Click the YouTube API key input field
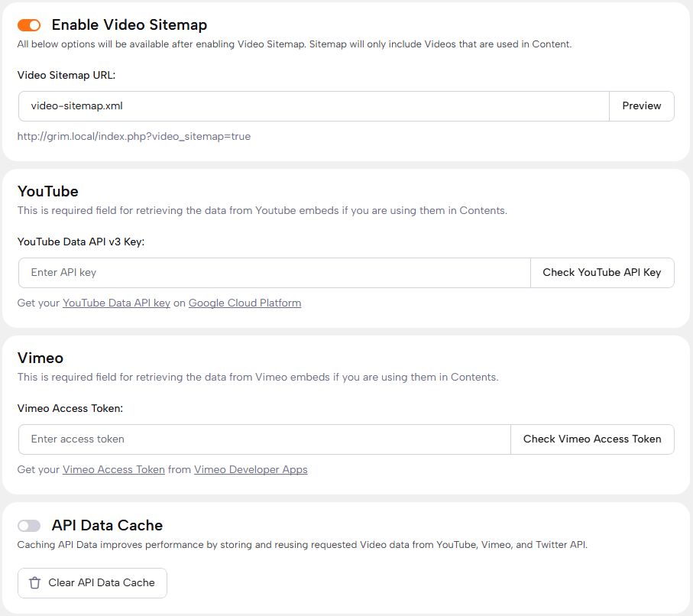 pyautogui.click(x=274, y=273)
